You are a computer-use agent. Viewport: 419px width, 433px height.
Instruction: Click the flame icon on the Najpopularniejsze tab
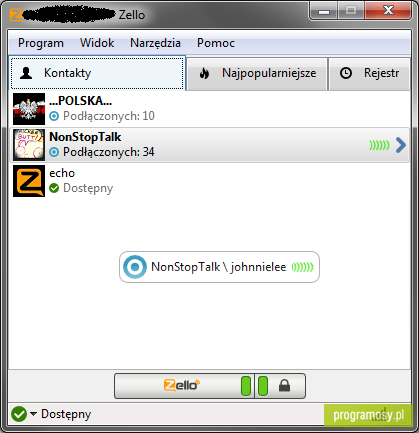click(x=204, y=73)
